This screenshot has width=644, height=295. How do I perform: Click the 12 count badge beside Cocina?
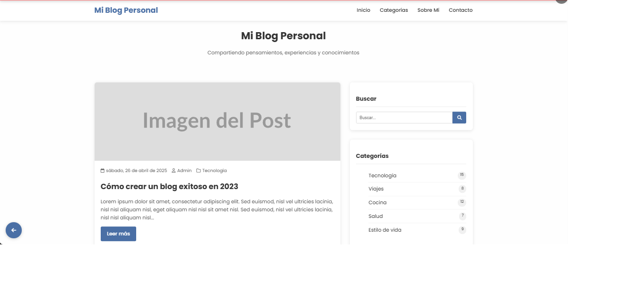[x=461, y=202]
